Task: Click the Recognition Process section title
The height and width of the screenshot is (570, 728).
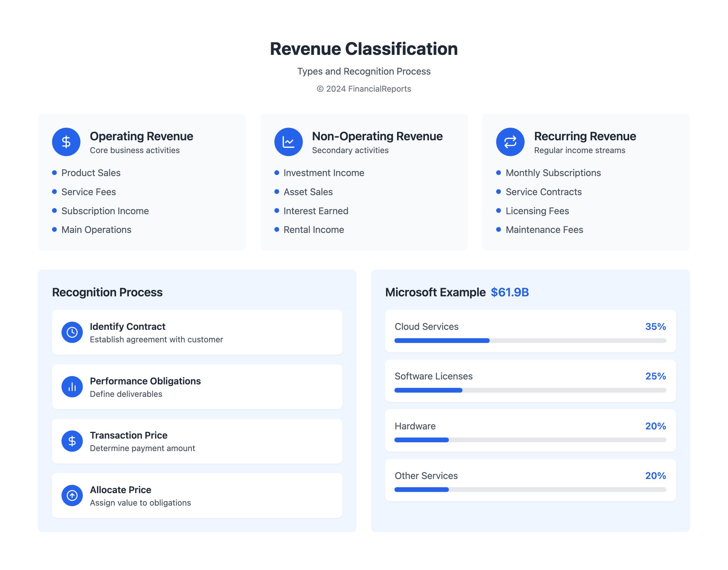Action: (x=107, y=292)
